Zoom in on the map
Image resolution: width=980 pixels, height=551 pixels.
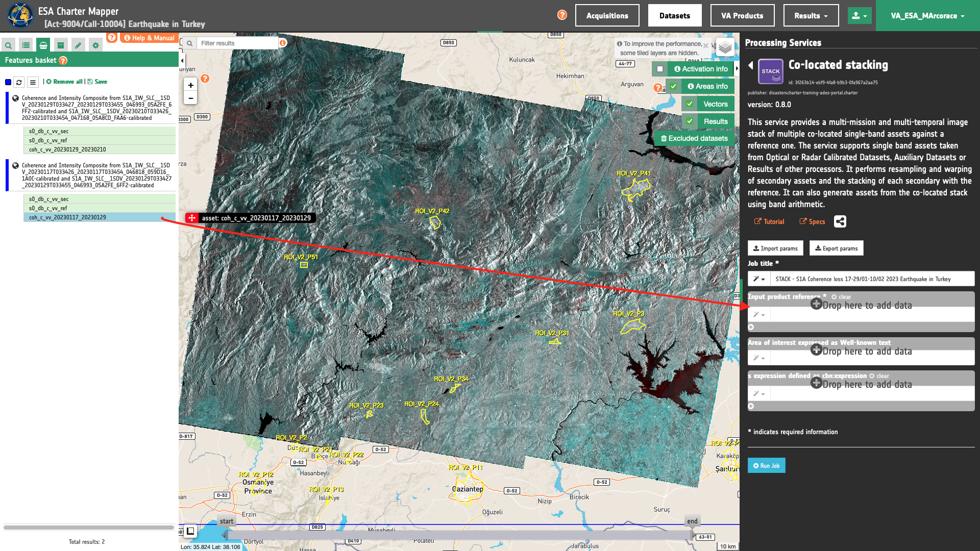point(190,85)
